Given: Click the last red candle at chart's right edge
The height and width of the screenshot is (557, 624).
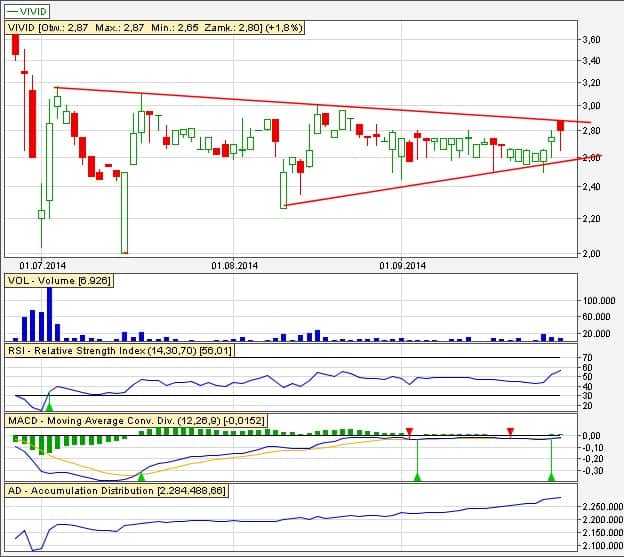Looking at the screenshot, I should (561, 125).
